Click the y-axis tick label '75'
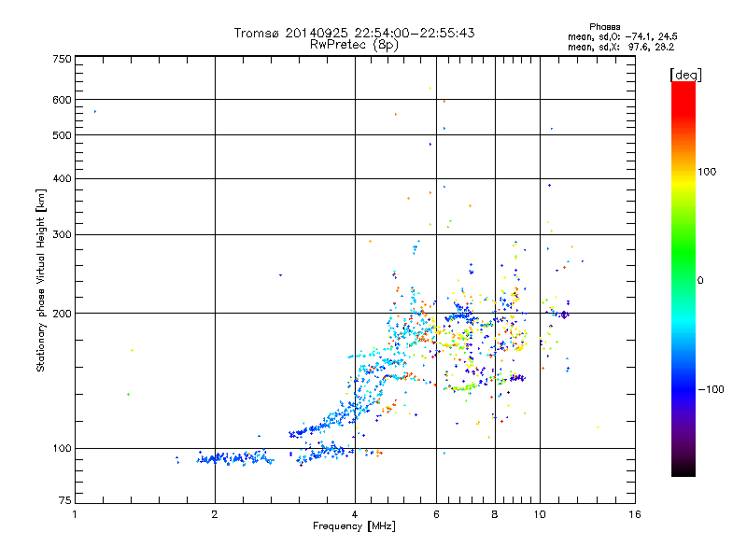This screenshot has height=560, width=747. (65, 500)
